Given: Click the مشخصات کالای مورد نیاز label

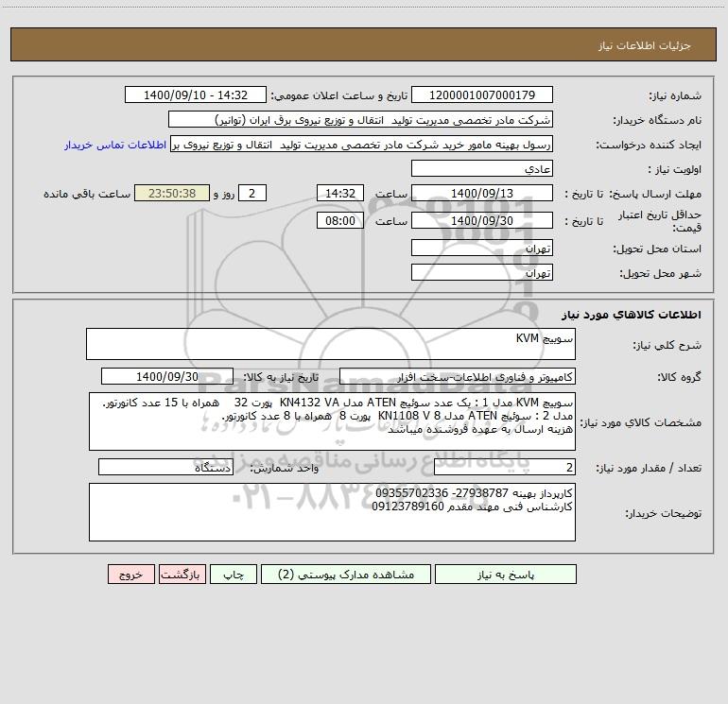Looking at the screenshot, I should pos(641,422).
